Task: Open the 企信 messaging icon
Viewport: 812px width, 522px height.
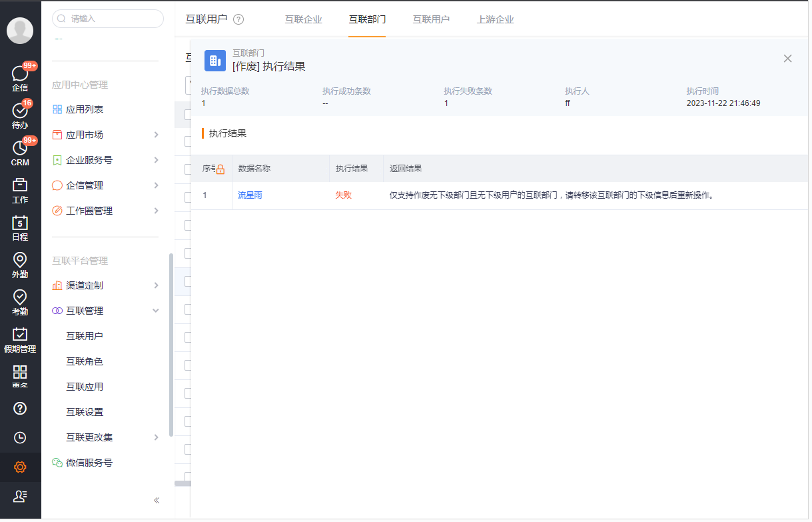Action: click(x=20, y=73)
